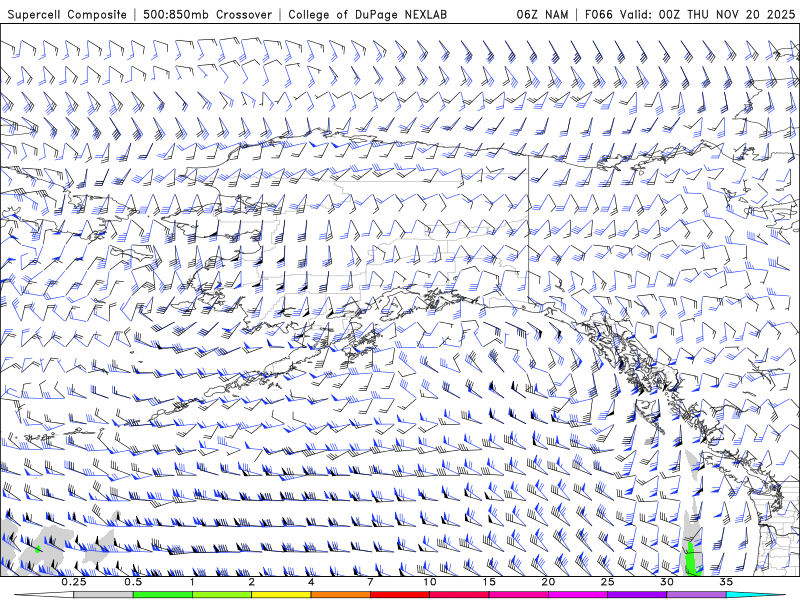This screenshot has height=600, width=800.
Task: Click the "College of DuPage NEXLAB" text
Action: [367, 14]
